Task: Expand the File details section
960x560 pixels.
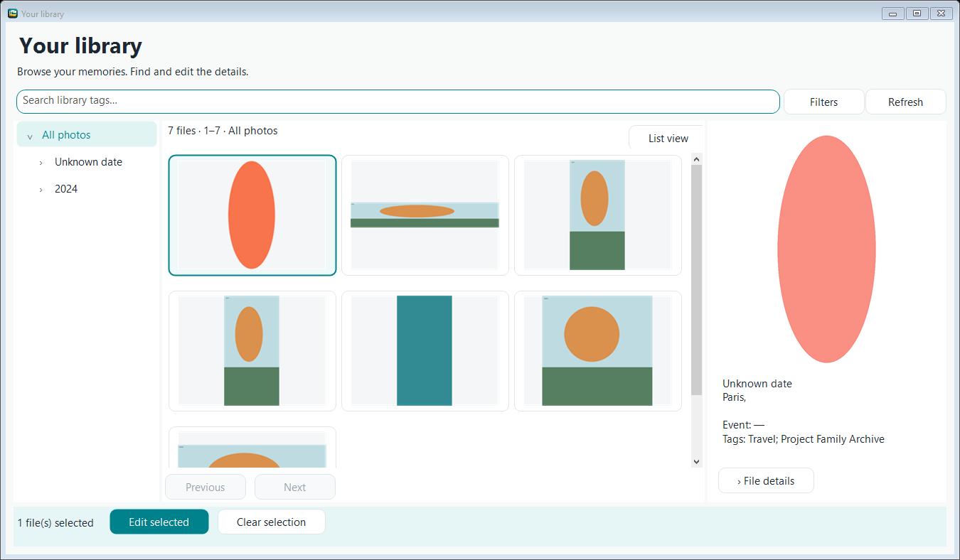Action: (x=766, y=480)
